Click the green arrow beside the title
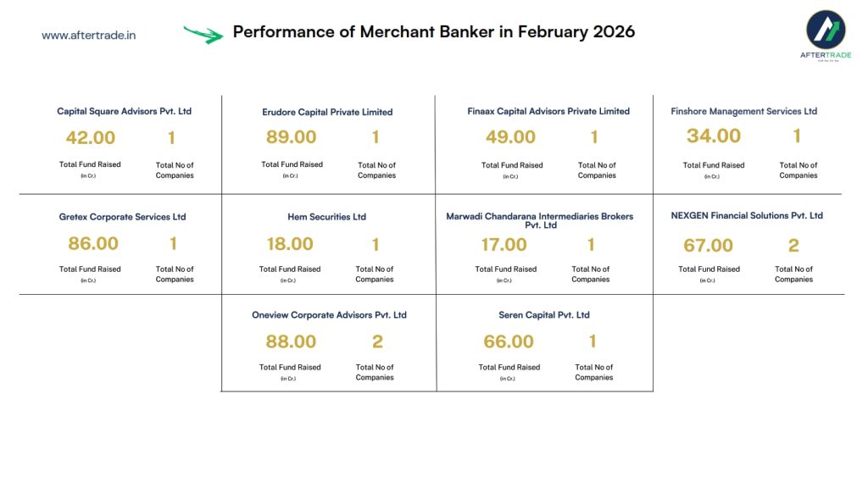 click(x=203, y=34)
